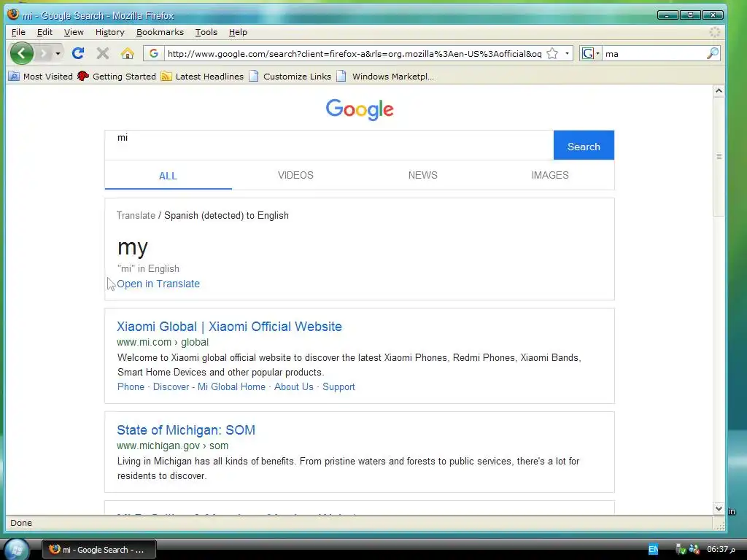
Task: Click the blue Search button
Action: [584, 145]
